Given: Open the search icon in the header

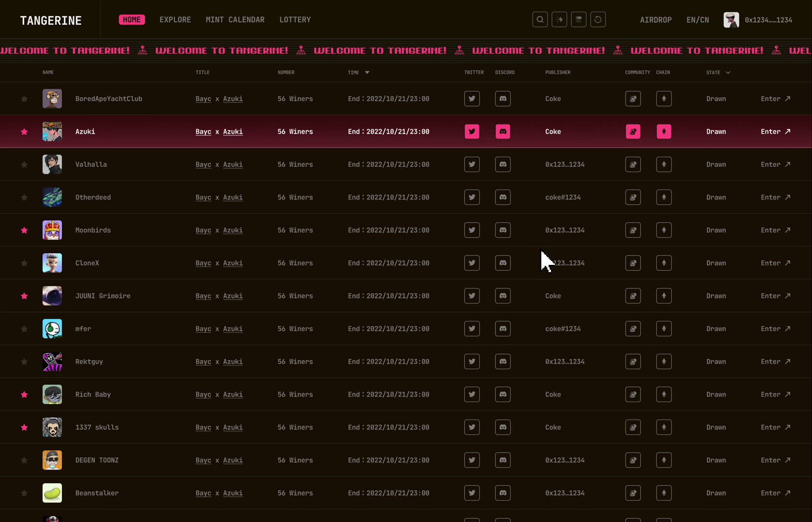Looking at the screenshot, I should (x=540, y=20).
